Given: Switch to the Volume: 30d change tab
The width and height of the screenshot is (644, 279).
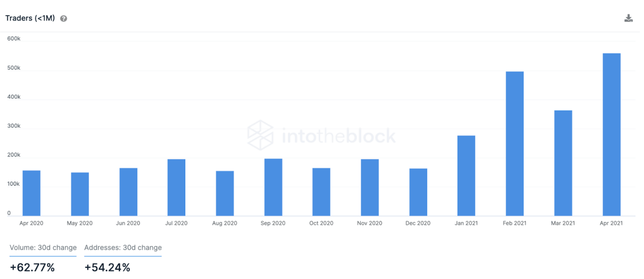Looking at the screenshot, I should coord(43,248).
